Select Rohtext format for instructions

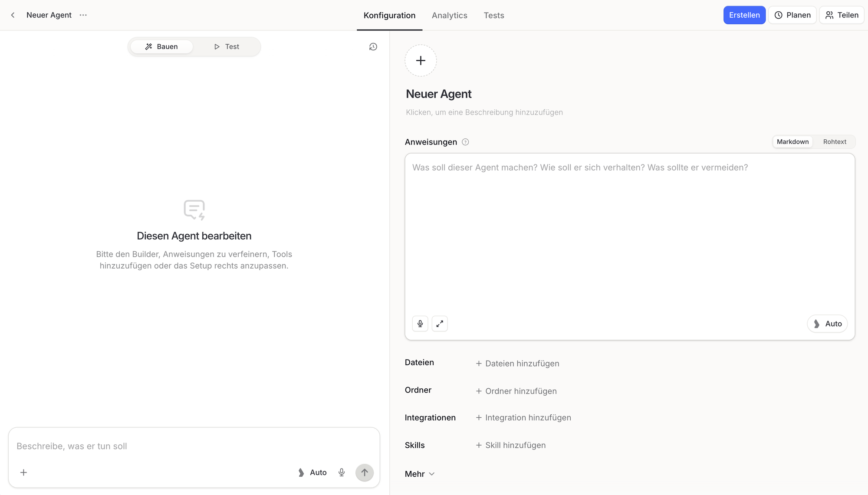pos(835,142)
